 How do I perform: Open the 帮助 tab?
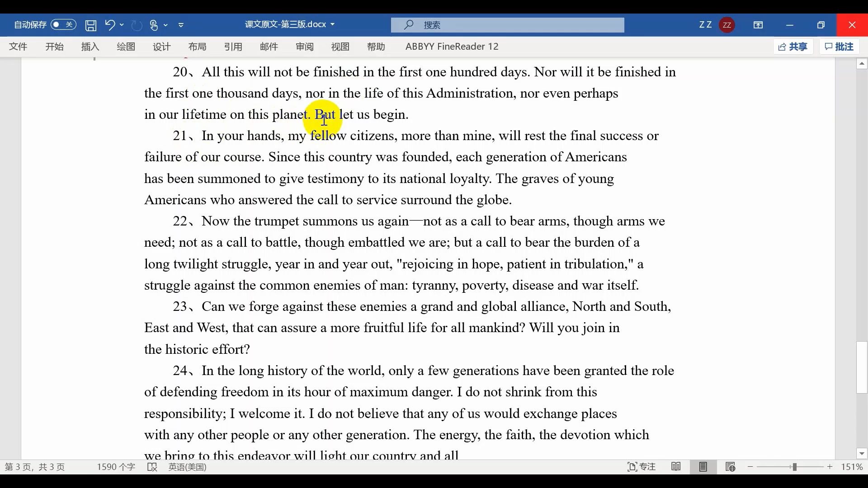point(376,47)
